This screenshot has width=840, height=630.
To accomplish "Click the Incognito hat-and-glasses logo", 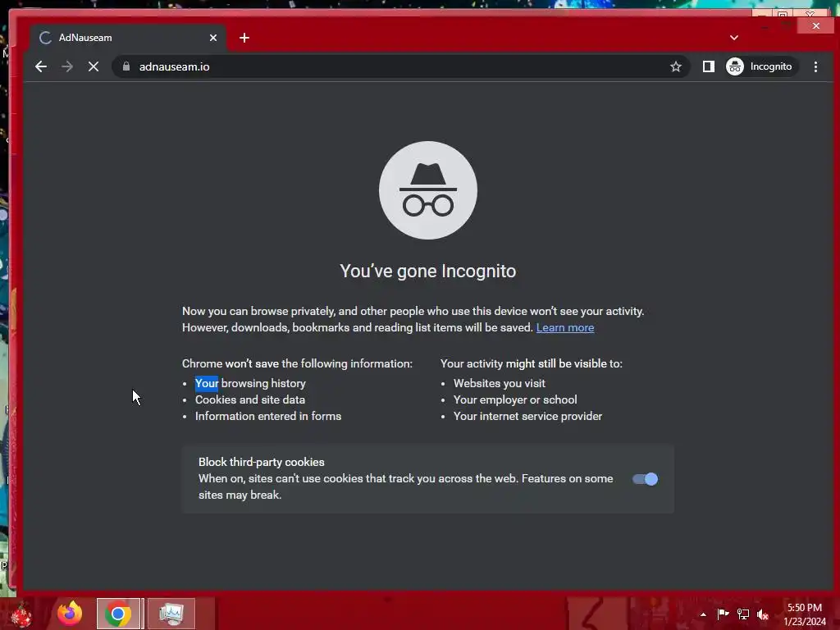I will [428, 190].
